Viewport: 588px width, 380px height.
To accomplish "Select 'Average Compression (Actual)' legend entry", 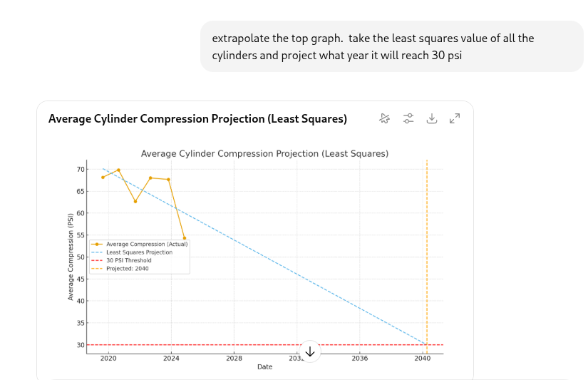I will click(x=147, y=244).
